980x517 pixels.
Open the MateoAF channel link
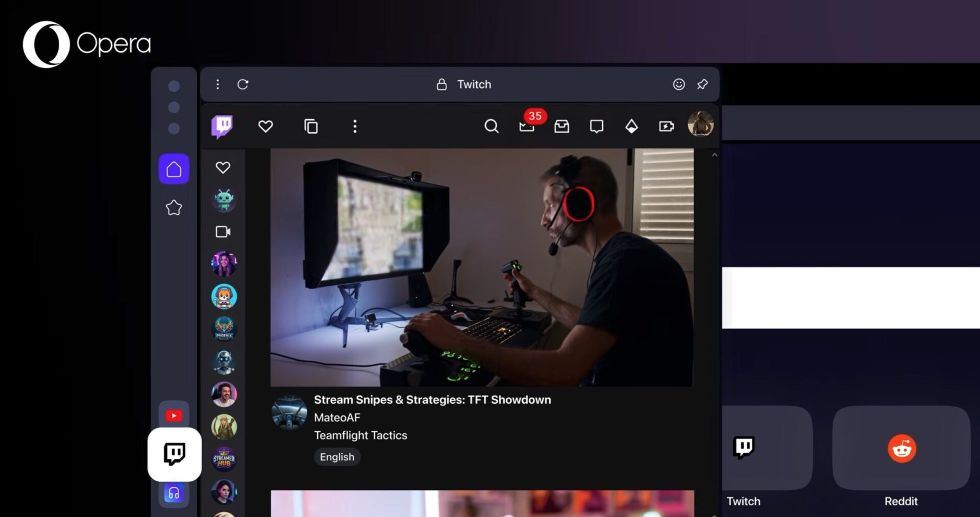coord(337,417)
